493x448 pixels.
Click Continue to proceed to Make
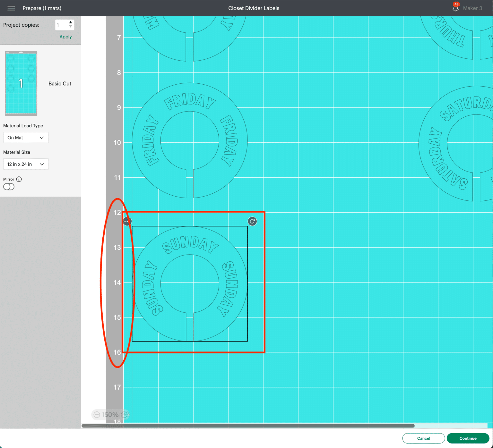(x=468, y=438)
